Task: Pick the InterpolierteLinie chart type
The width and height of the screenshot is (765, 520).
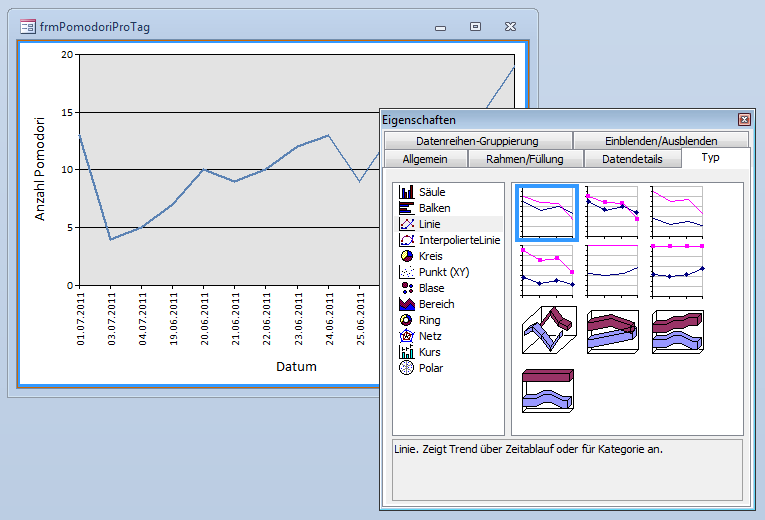Action: [406, 240]
